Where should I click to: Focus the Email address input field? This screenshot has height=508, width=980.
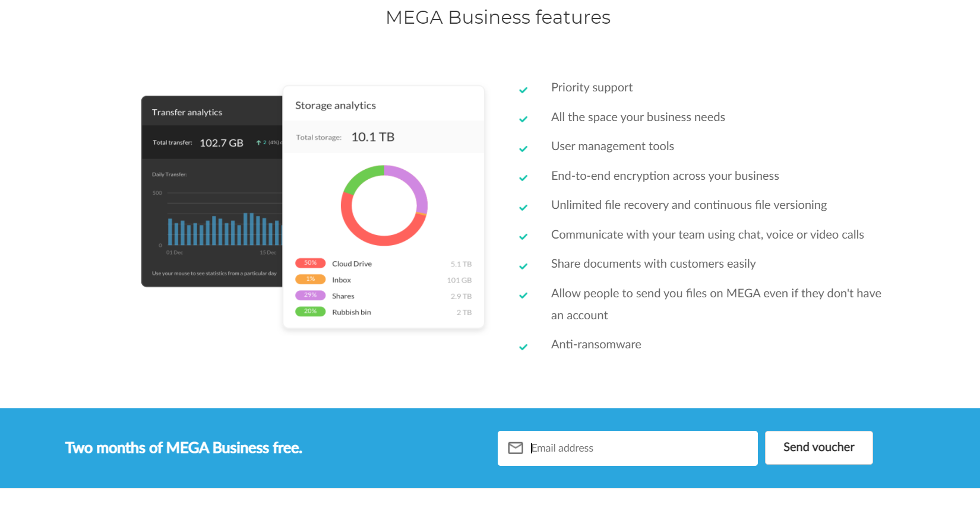tap(627, 448)
